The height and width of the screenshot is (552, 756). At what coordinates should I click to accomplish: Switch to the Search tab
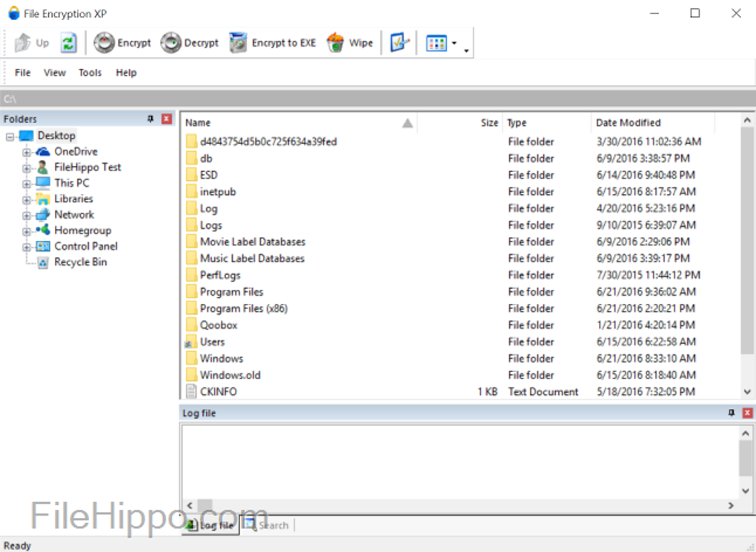point(267,525)
